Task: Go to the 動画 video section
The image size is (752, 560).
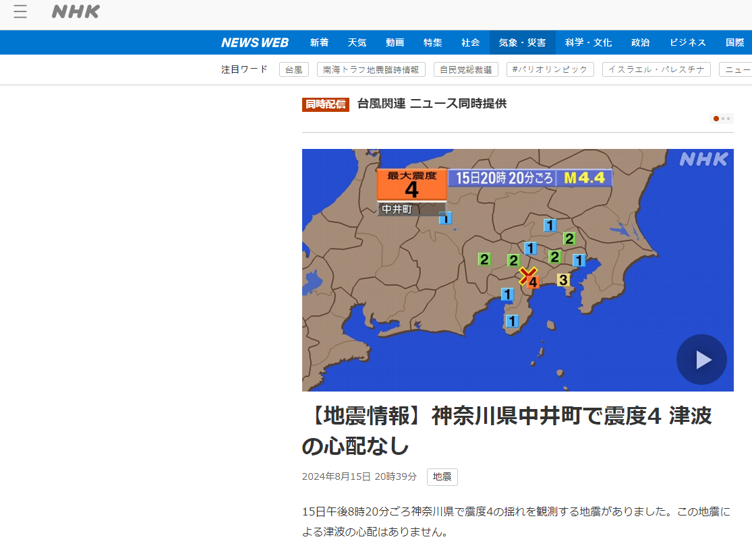Action: [x=395, y=42]
